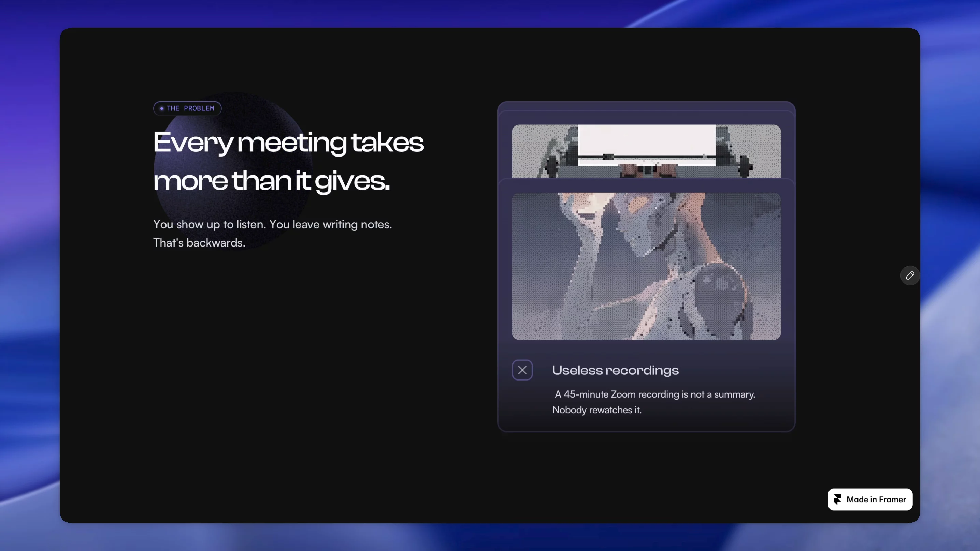Click the pixelated person image
This screenshot has width=980, height=551.
pyautogui.click(x=646, y=266)
